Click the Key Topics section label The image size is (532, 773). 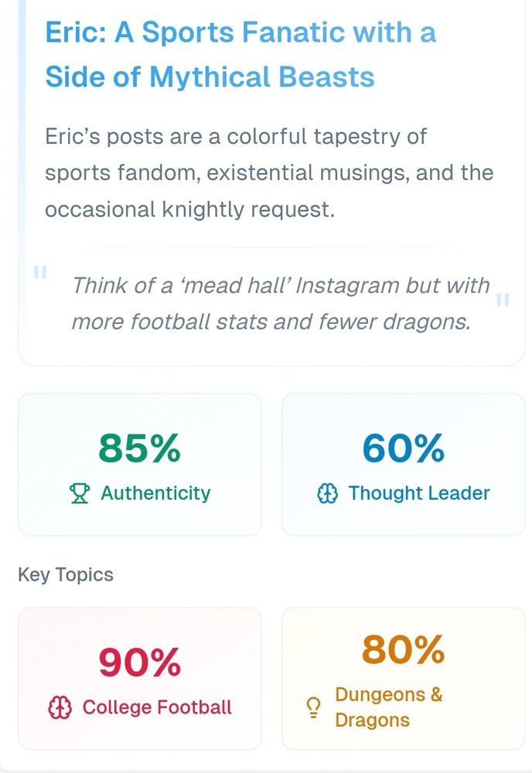click(66, 574)
